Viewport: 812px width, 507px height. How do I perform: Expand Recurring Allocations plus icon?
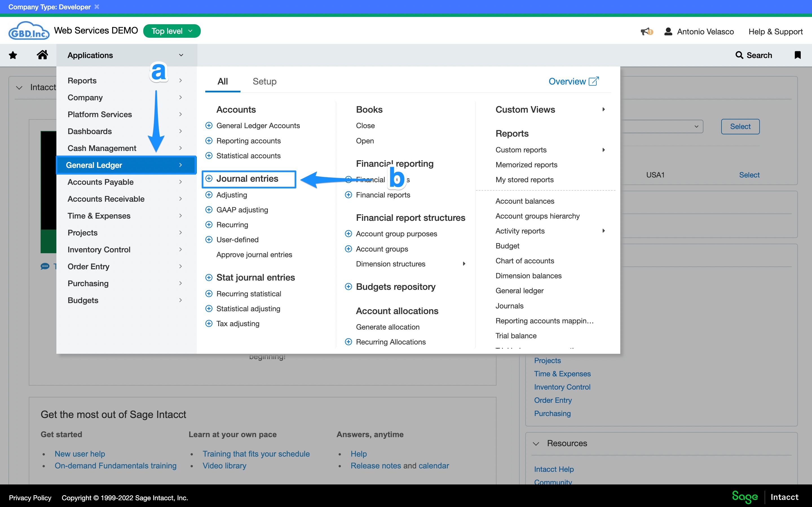[x=348, y=342]
